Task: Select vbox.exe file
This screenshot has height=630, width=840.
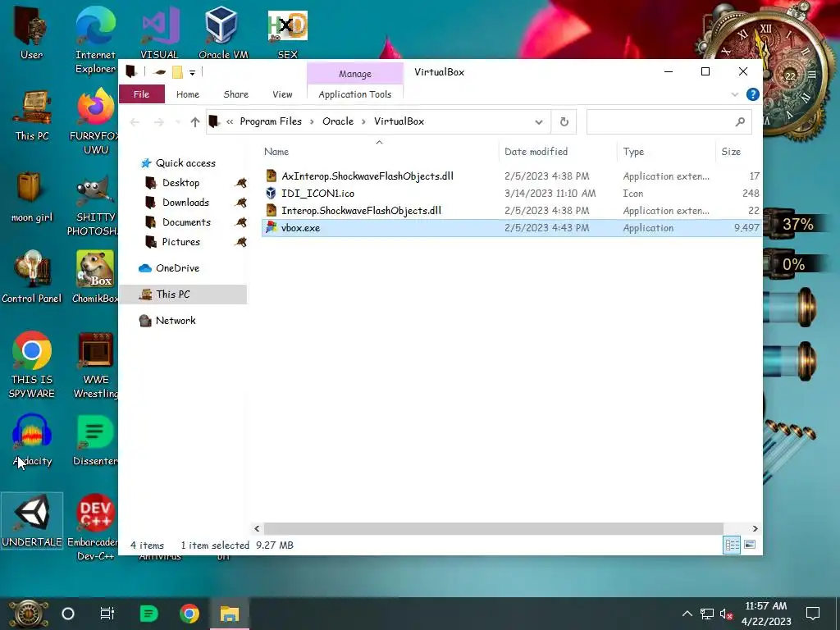Action: point(512,228)
